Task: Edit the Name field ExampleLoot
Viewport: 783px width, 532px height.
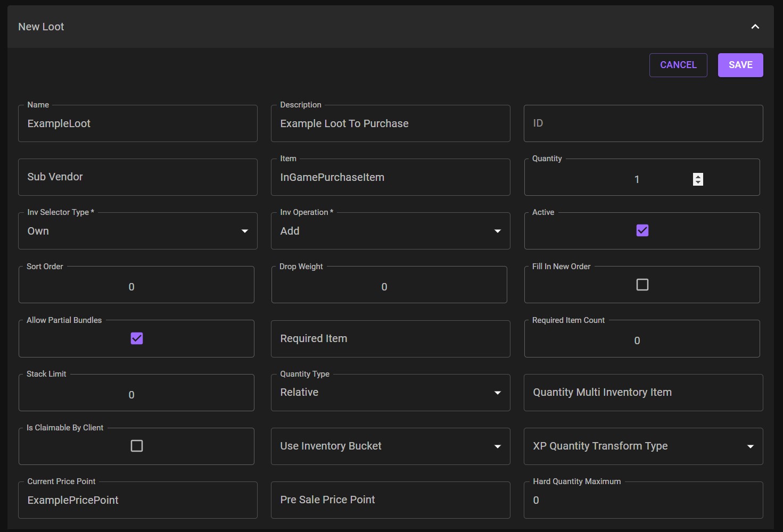Action: click(138, 123)
